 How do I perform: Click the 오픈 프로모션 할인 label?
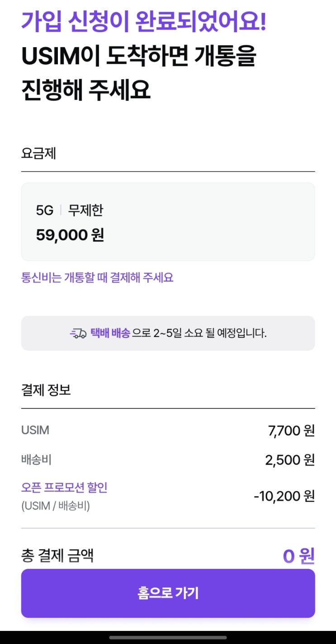[x=64, y=488]
